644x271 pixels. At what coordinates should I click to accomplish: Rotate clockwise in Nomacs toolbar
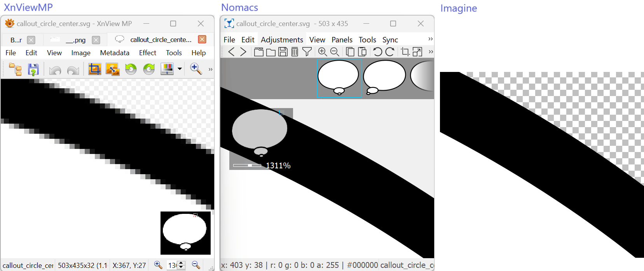(390, 52)
